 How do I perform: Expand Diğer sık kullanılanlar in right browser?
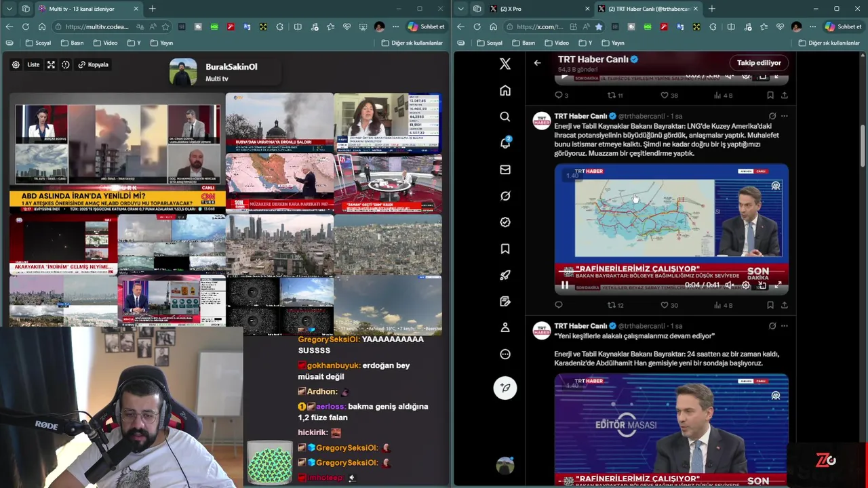coord(829,43)
